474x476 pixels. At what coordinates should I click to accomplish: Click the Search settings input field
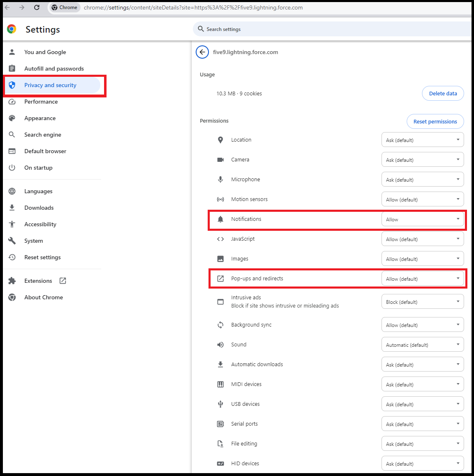pos(330,29)
